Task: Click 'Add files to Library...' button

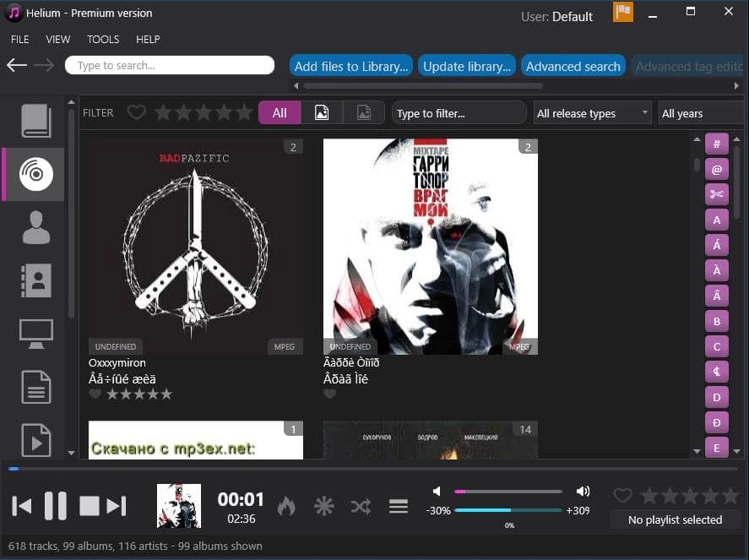Action: click(351, 66)
